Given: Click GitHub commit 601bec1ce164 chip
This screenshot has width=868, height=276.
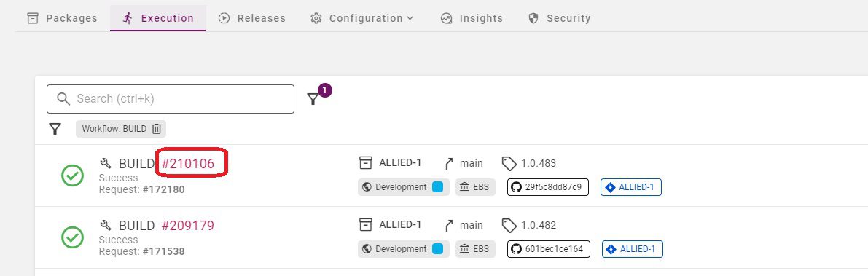Looking at the screenshot, I should tap(549, 249).
